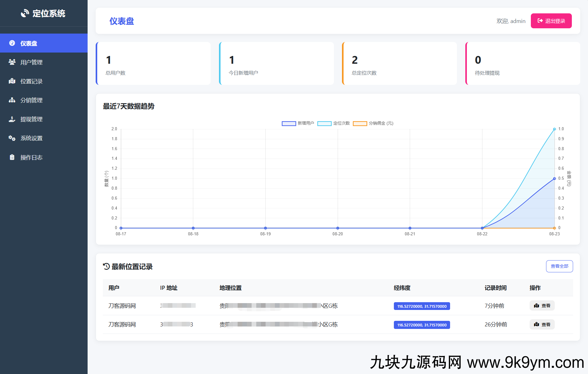
Task: Click the 系统设置 gears icon
Action: click(12, 138)
